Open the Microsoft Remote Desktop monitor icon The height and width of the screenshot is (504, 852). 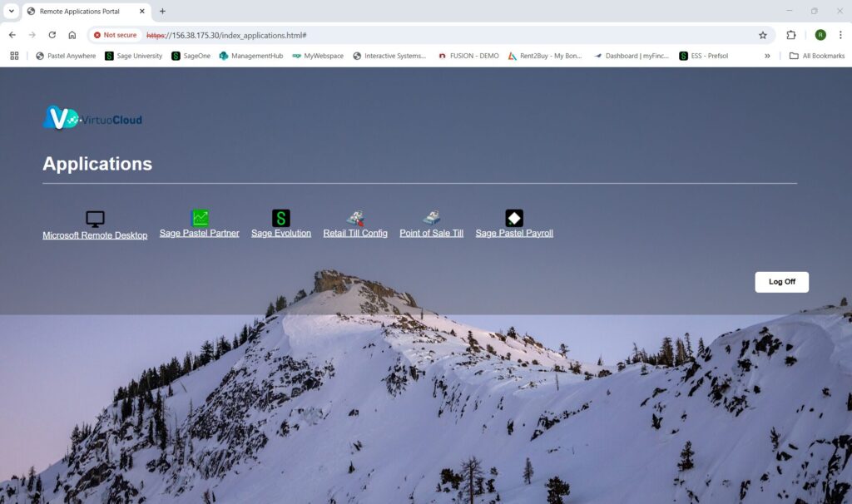95,219
